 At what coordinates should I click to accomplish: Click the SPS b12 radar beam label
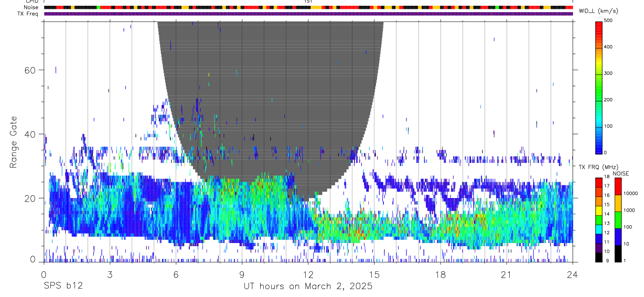coord(62,286)
